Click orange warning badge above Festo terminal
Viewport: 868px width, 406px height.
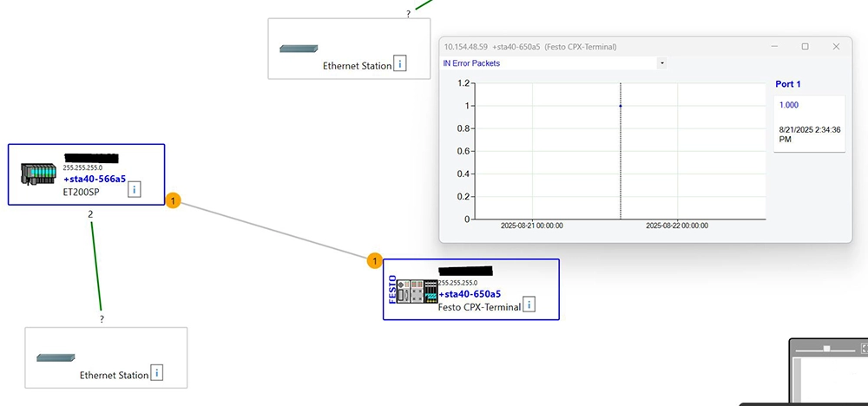[x=374, y=260]
